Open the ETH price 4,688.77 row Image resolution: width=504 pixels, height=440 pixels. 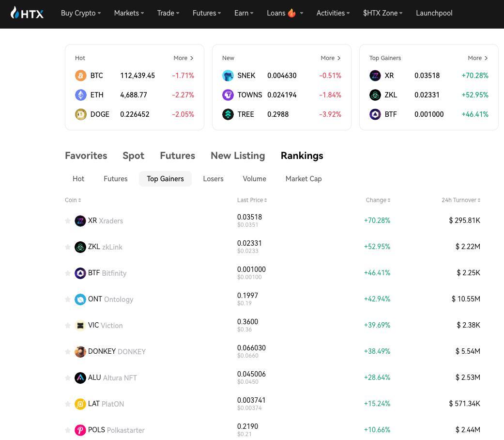pyautogui.click(x=135, y=95)
